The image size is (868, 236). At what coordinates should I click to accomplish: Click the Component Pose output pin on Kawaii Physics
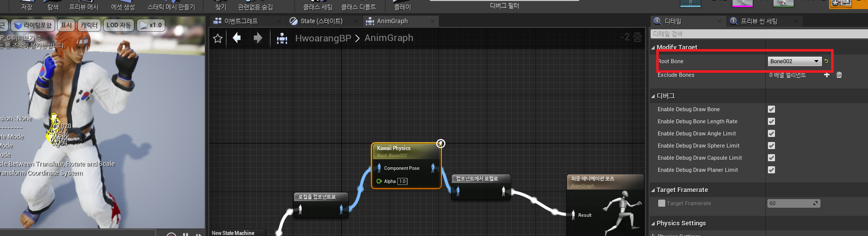(433, 168)
